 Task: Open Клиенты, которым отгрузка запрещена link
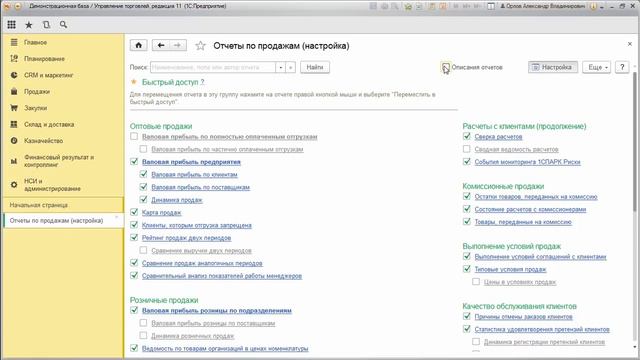coord(197,225)
